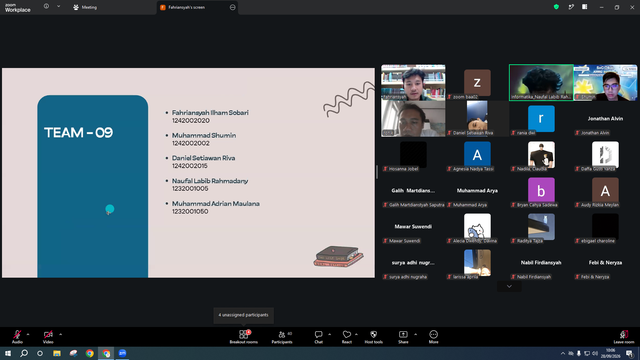Select the Bryan Cahya 'b' avatar tile
This screenshot has width=640, height=360.
[x=541, y=191]
